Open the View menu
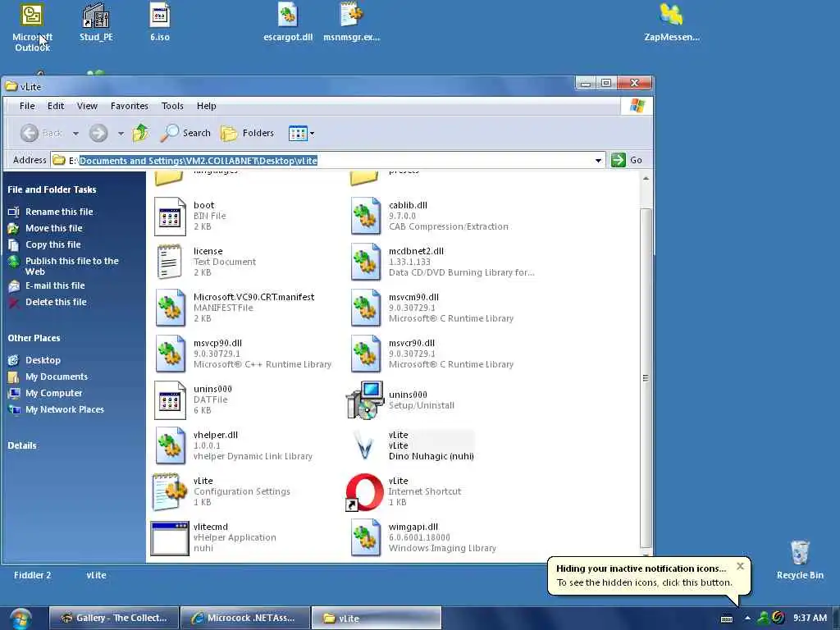The height and width of the screenshot is (630, 840). coord(87,106)
